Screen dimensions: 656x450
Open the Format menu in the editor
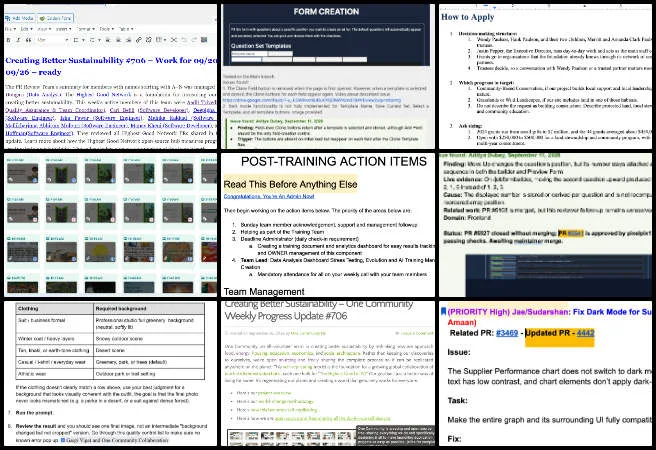tap(85, 29)
